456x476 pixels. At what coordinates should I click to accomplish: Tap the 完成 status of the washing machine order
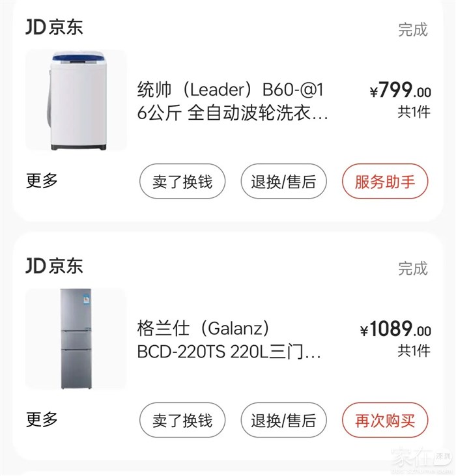tap(413, 29)
